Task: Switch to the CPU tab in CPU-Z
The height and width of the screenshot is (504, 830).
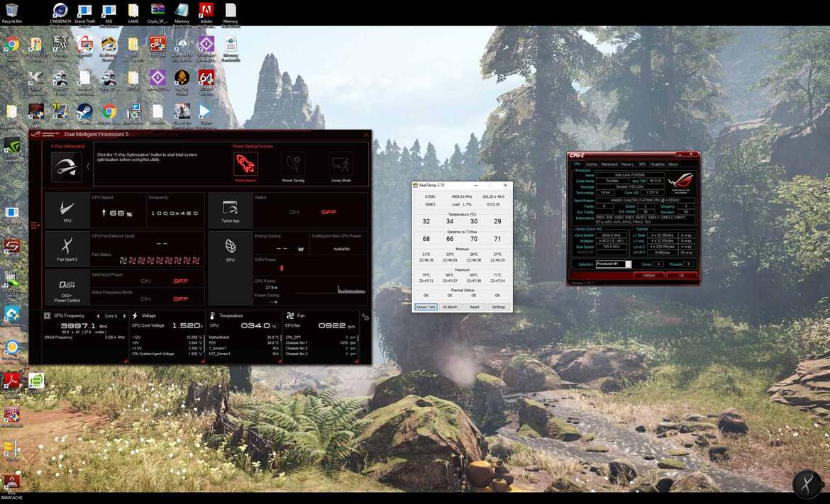Action: point(577,164)
